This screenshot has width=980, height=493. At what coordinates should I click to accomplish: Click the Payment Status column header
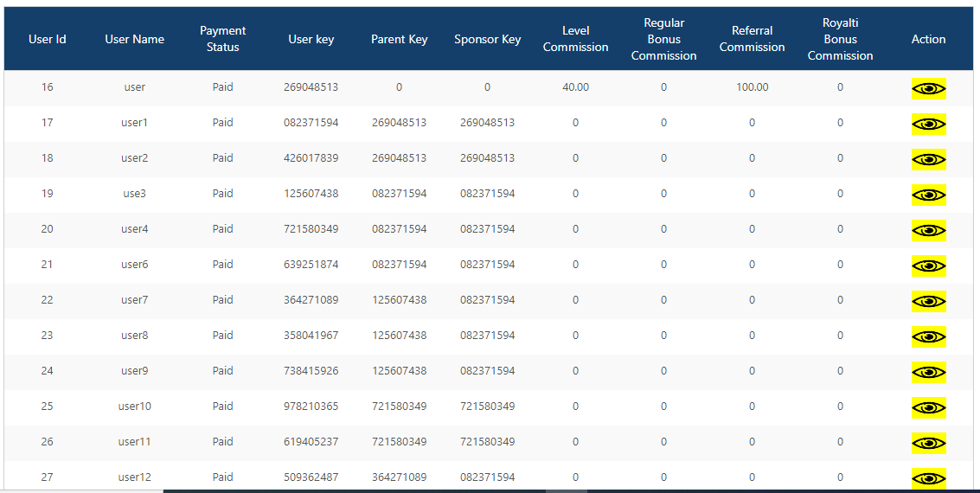[222, 39]
